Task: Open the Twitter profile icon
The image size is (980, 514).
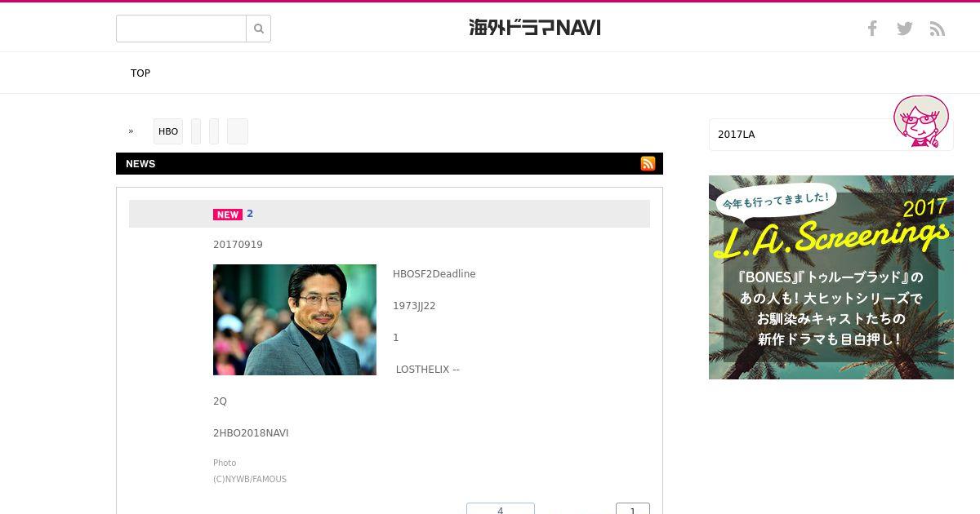Action: (905, 29)
